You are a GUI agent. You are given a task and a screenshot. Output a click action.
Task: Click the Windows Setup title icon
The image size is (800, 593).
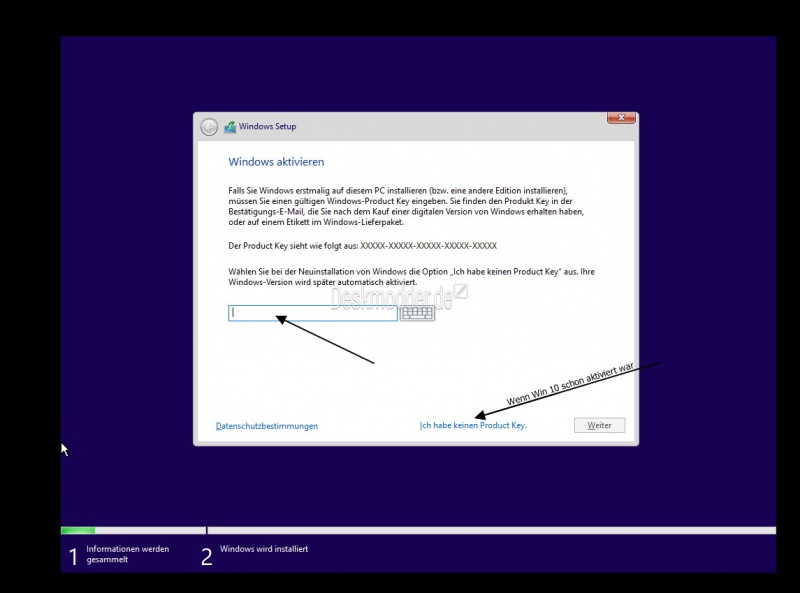pos(230,127)
